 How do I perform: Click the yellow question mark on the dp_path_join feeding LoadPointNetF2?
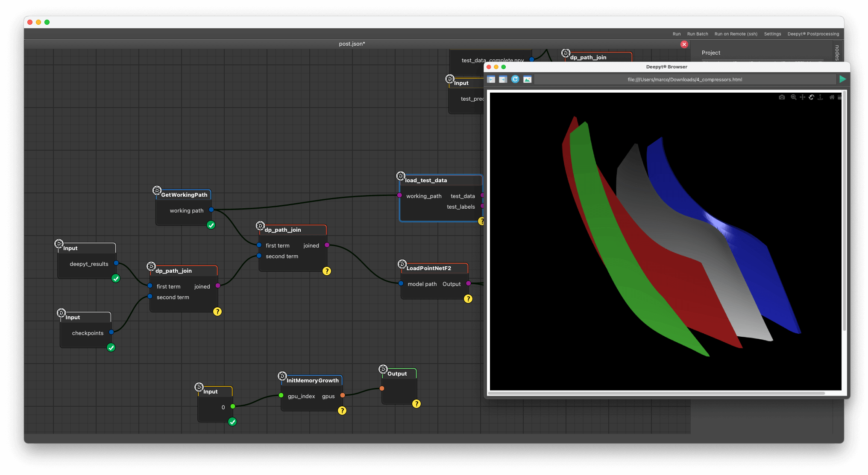pos(327,271)
